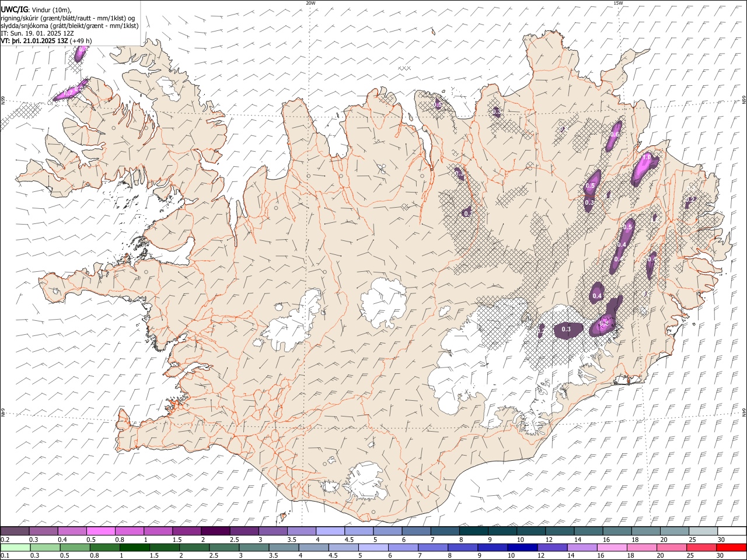Click the red 30 swatch in lower legend row
This screenshot has width=747, height=560.
pyautogui.click(x=732, y=548)
